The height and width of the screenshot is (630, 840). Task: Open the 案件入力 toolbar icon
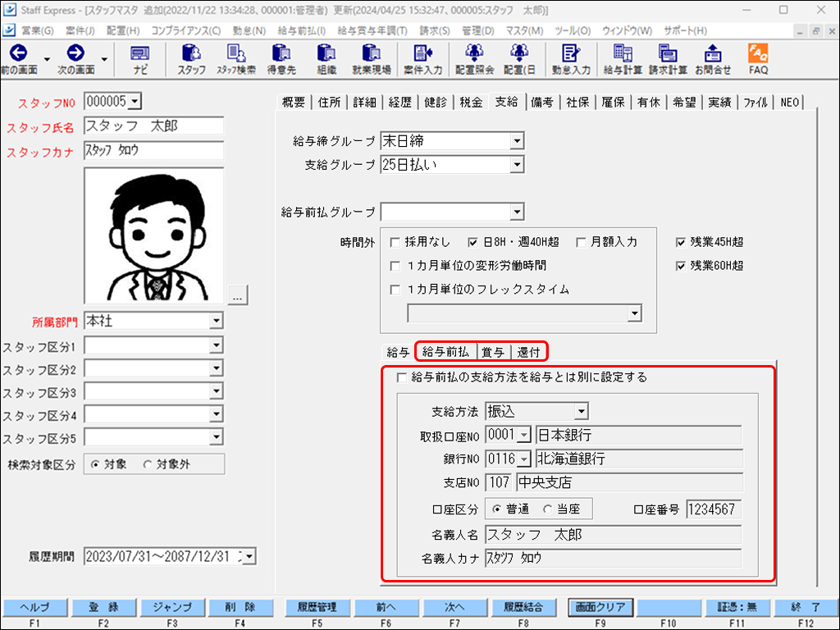[422, 60]
